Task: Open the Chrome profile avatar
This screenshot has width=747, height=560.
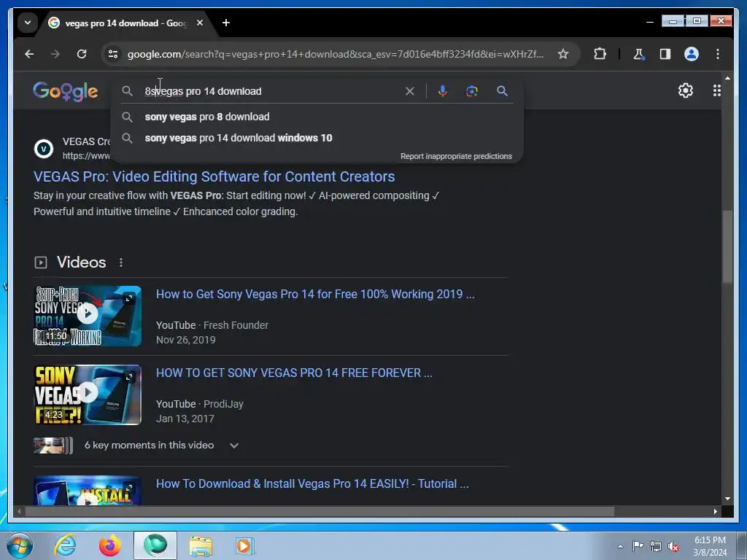Action: (x=692, y=54)
